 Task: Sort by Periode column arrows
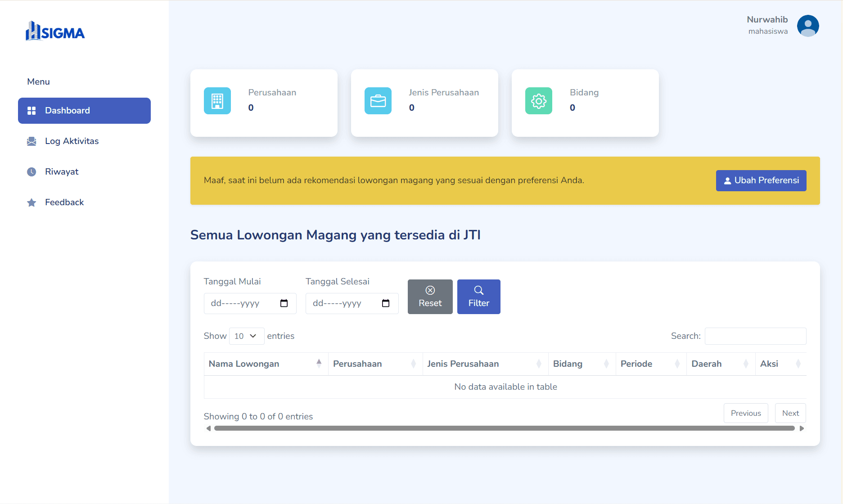677,364
